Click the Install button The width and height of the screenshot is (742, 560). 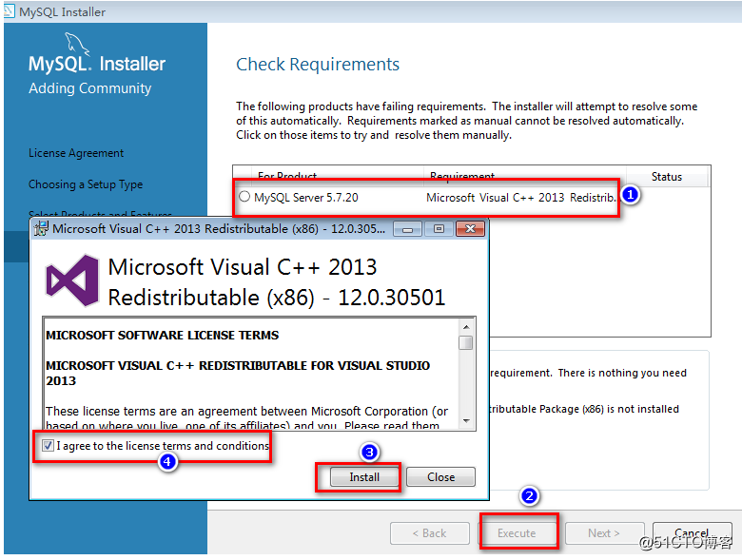point(364,476)
